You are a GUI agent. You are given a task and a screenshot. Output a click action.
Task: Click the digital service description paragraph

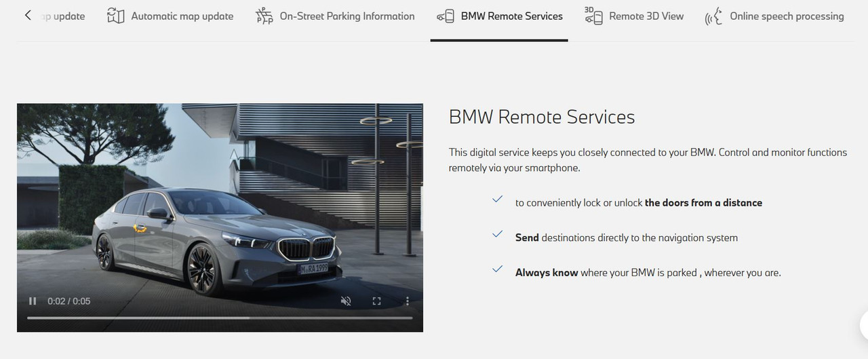click(x=648, y=160)
